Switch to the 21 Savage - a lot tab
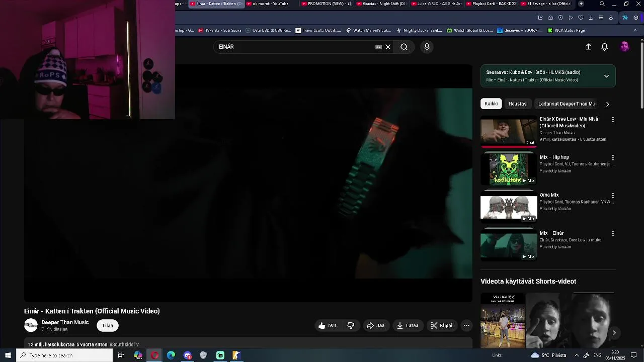This screenshot has width=644, height=362. [546, 4]
